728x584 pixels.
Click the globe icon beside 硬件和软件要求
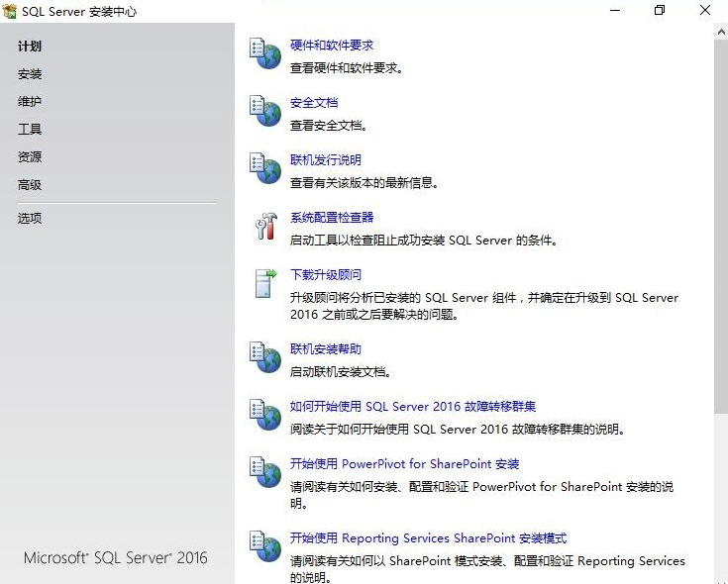[265, 53]
